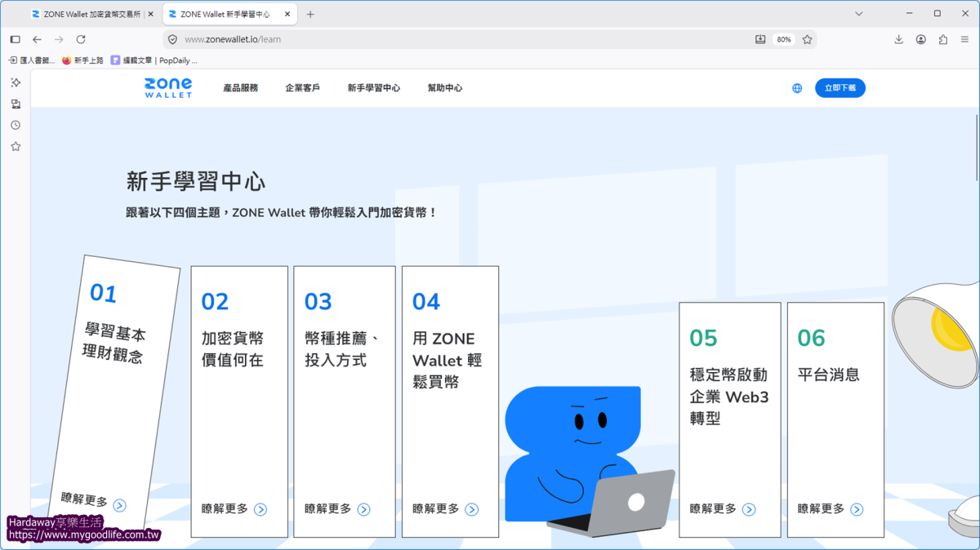Click the page vertical scrollbar
980x550 pixels.
tap(977, 147)
